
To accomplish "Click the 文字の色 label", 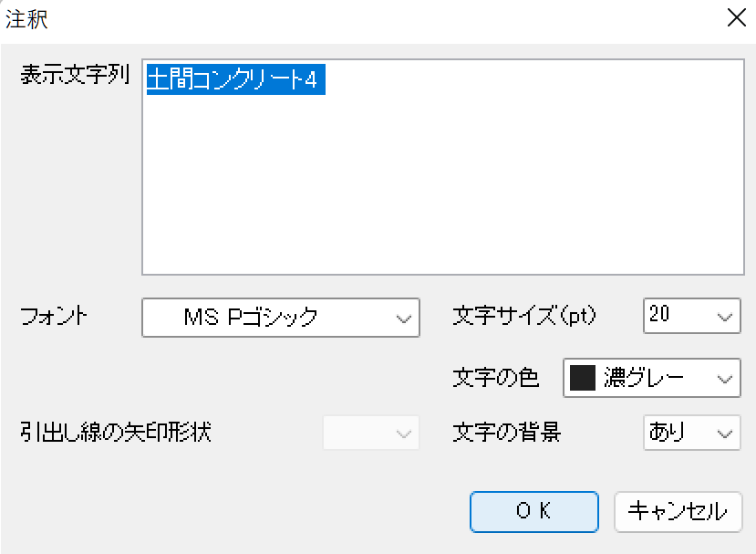I will click(496, 377).
